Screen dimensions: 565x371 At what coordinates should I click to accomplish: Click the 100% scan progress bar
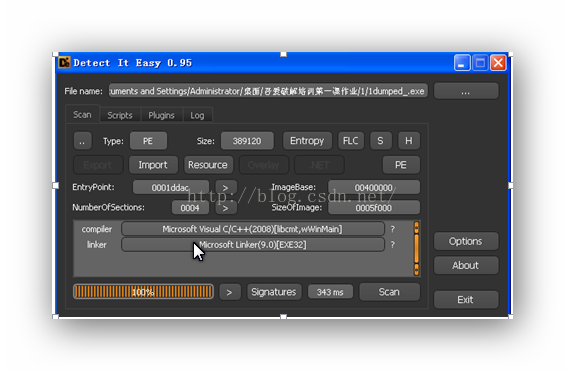[x=143, y=292]
